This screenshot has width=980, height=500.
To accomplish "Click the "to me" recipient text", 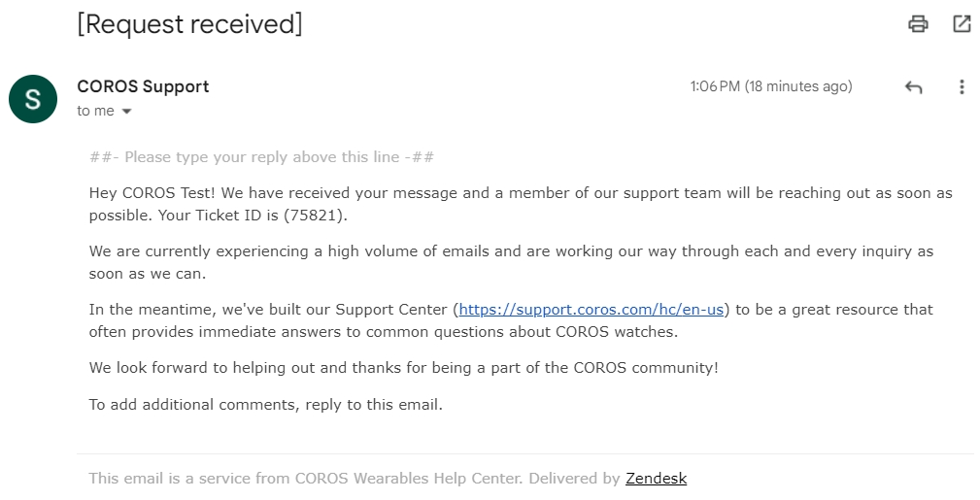I will point(95,111).
